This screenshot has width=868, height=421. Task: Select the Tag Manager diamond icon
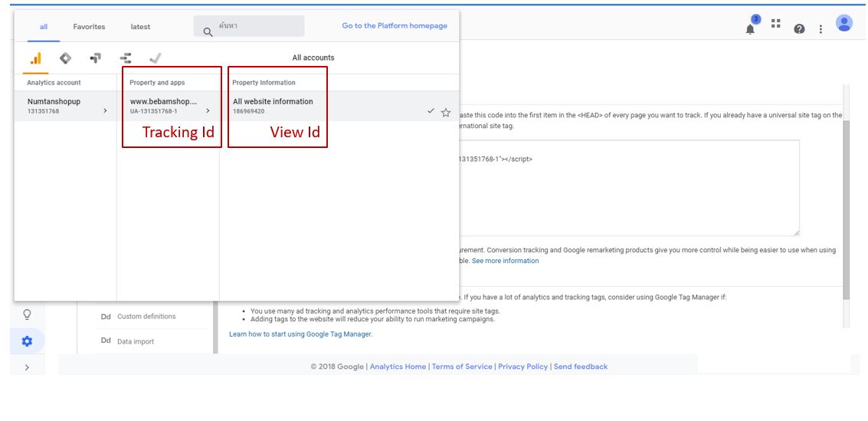(x=65, y=58)
